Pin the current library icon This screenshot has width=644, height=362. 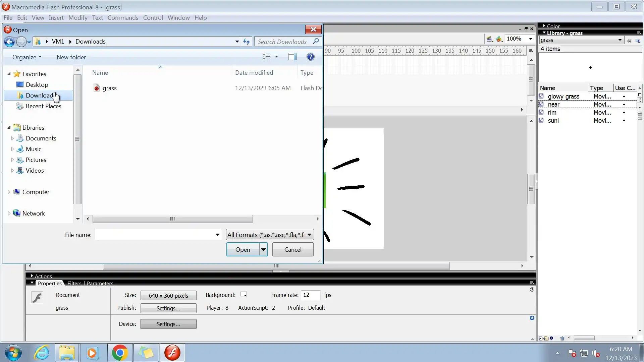coord(629,41)
